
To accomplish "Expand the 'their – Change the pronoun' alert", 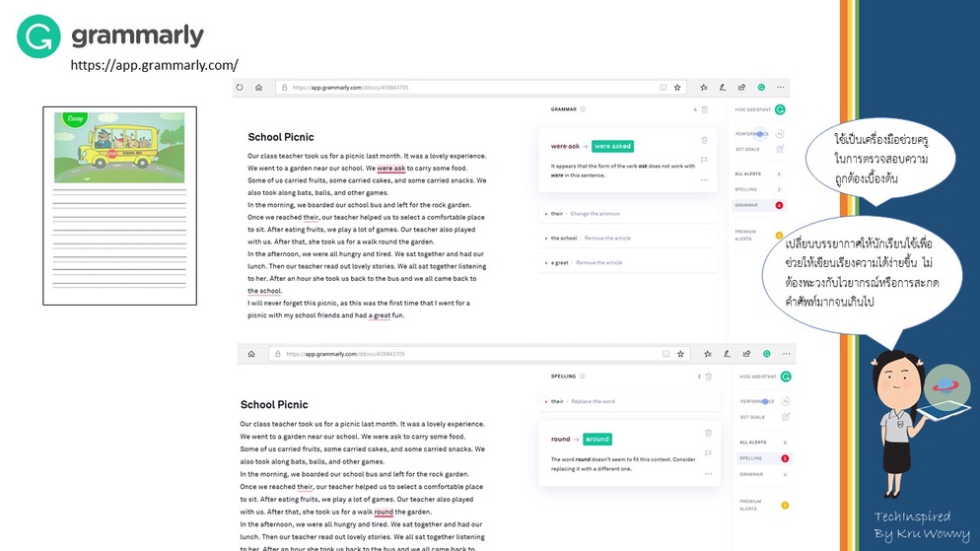I will coord(627,214).
